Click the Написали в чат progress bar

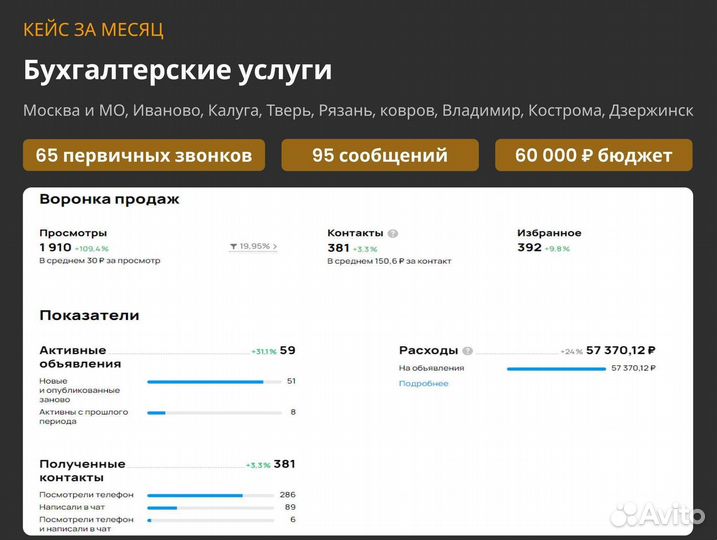(210, 508)
